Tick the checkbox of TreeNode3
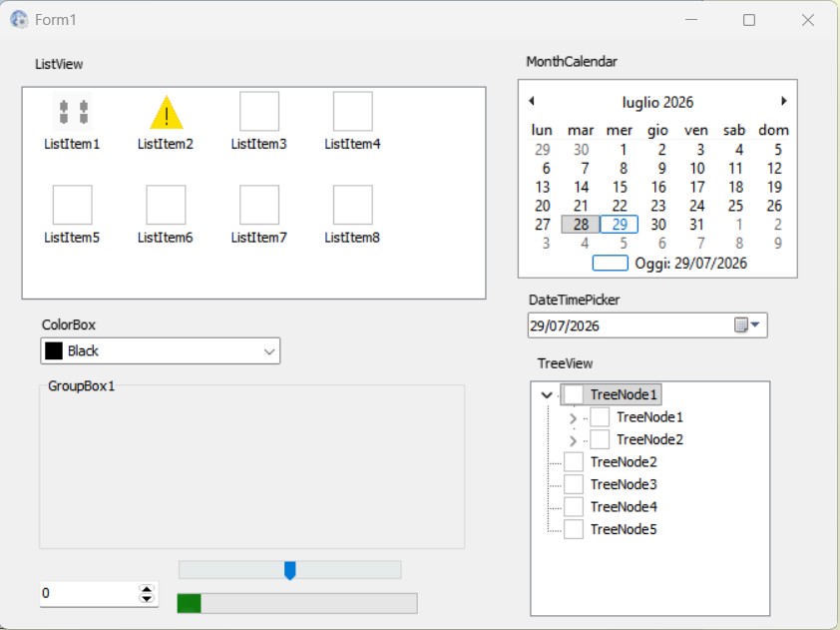Screen dimensions: 840x630 click(x=574, y=484)
